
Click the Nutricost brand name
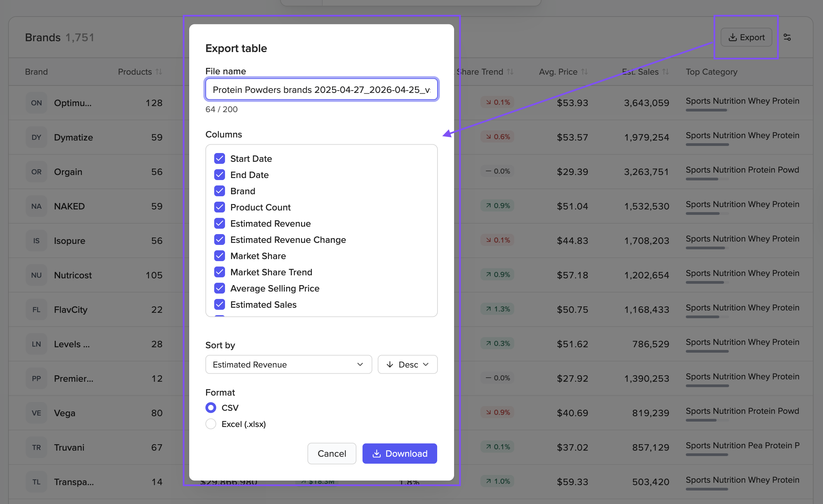point(73,275)
